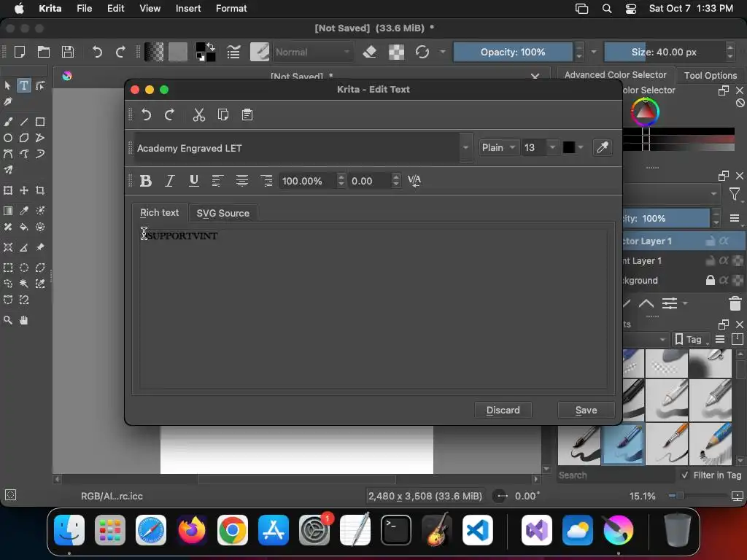Image resolution: width=747 pixels, height=560 pixels.
Task: Open Visual Studio Code from the Dock
Action: pos(478,530)
